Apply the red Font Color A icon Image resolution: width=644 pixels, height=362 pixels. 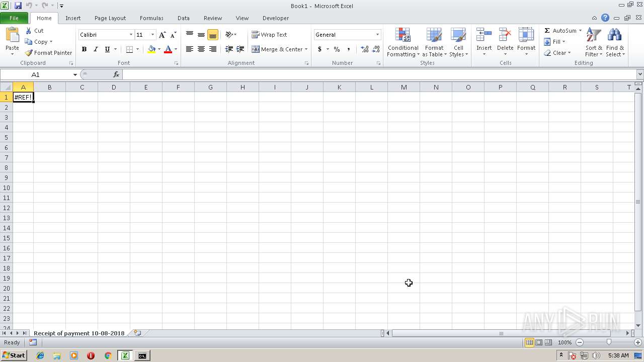point(168,49)
